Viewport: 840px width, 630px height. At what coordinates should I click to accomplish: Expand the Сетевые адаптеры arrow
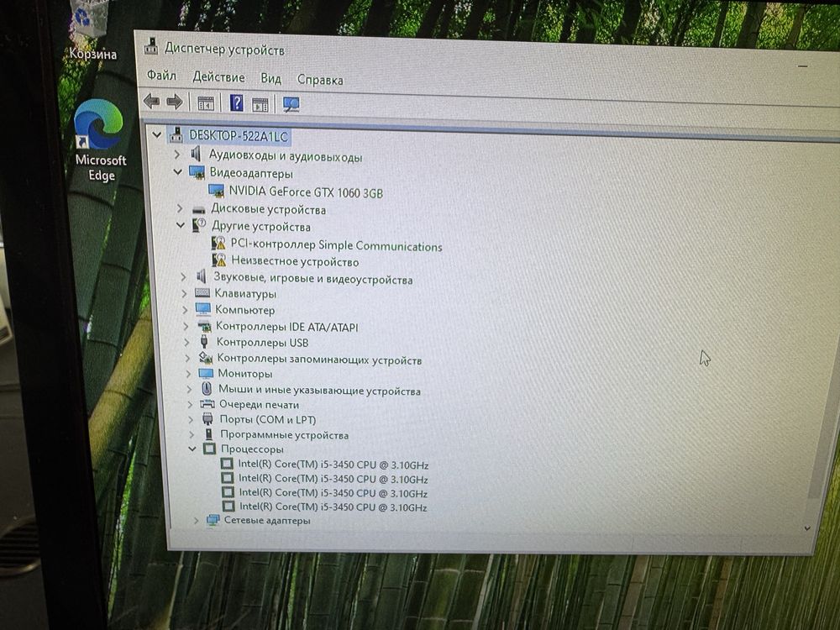(x=196, y=520)
